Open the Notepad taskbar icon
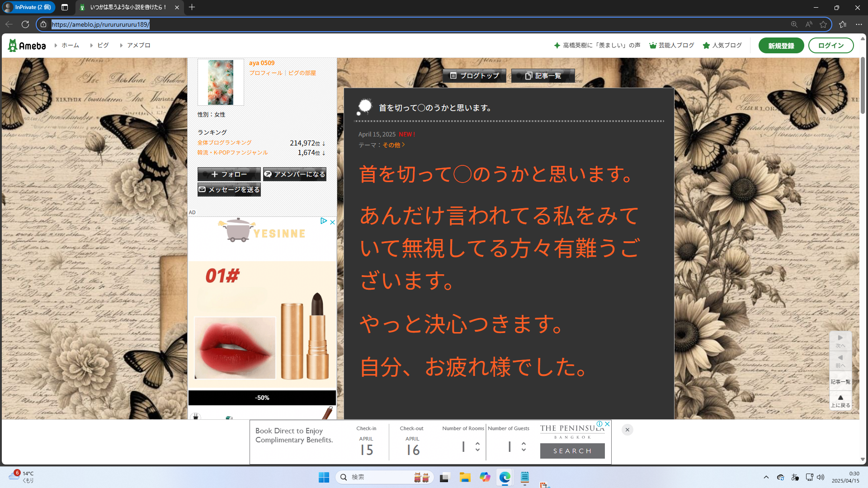Viewport: 868px width, 488px height. 524,477
